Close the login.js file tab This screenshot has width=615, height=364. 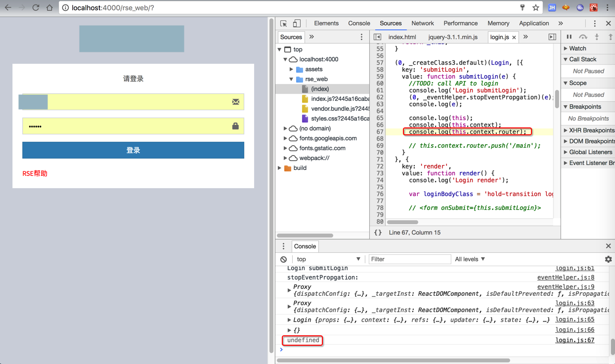514,38
